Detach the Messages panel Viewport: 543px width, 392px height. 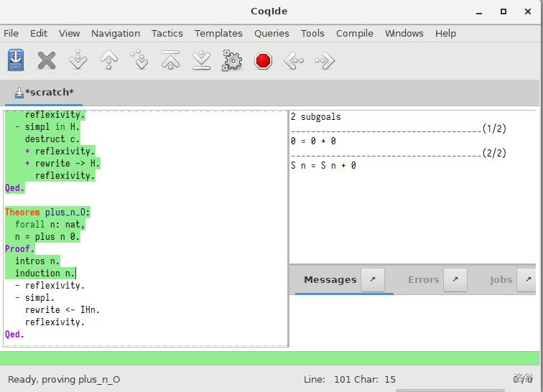tap(372, 280)
